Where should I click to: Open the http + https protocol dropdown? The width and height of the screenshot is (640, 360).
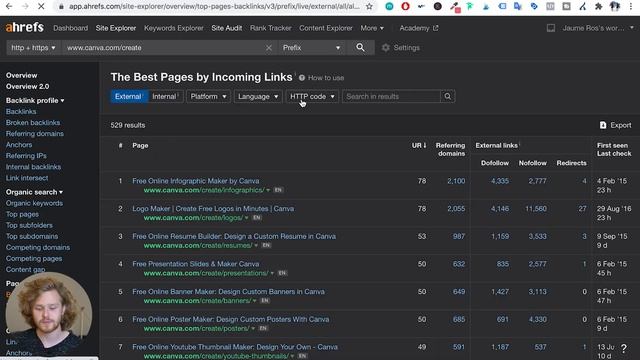(33, 48)
